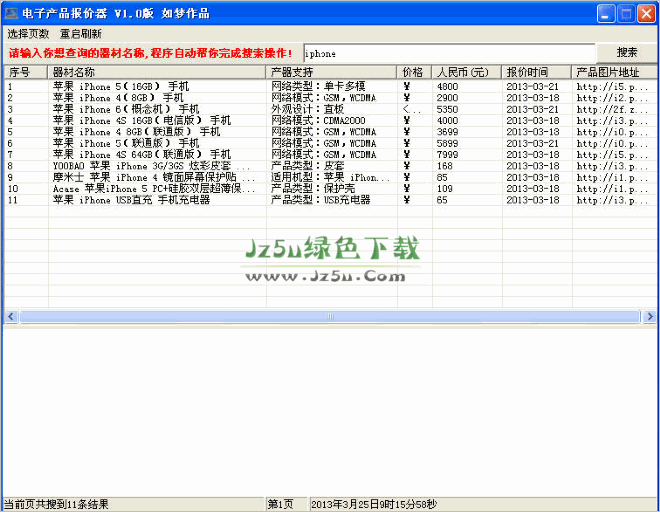
Task: Click the 搜索 search button
Action: 627,53
